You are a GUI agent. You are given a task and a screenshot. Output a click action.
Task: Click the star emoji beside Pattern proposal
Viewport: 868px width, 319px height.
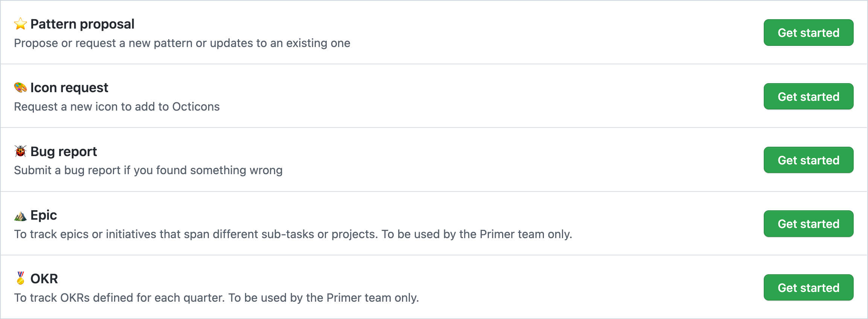click(20, 24)
